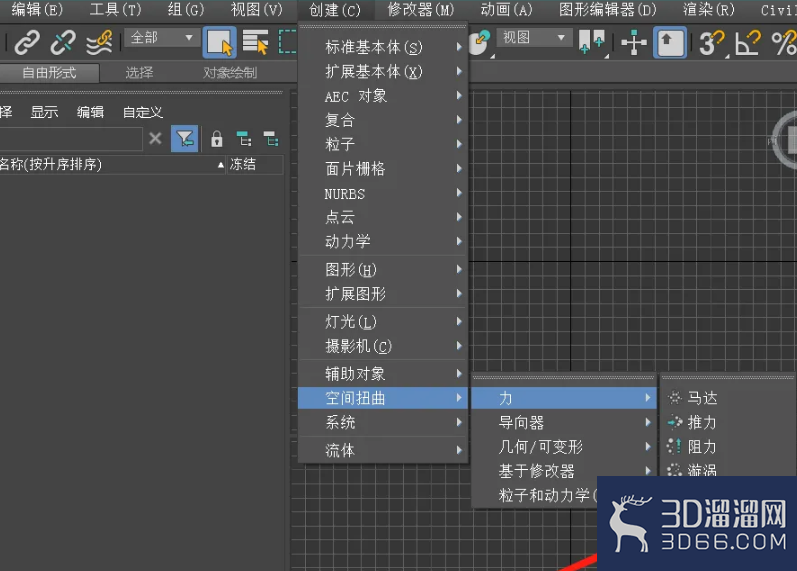797x571 pixels.
Task: Click the keyboard shortcut override toggle icon
Action: coord(670,43)
